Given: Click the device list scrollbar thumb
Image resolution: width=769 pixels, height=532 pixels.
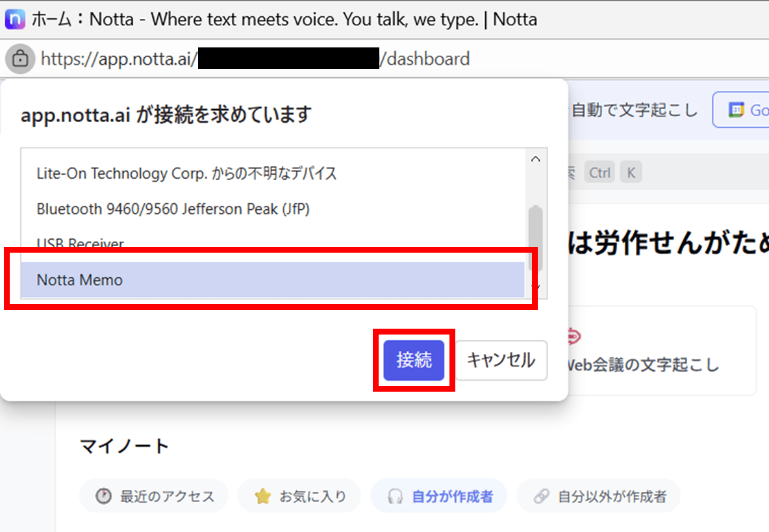Looking at the screenshot, I should click(535, 237).
